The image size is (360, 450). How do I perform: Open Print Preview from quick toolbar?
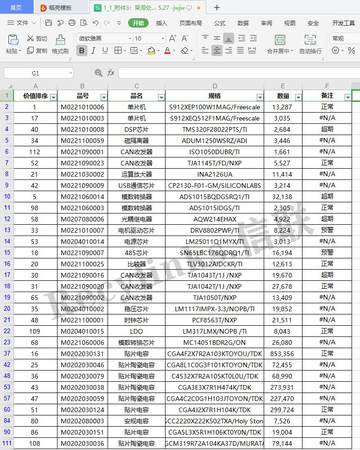[x=84, y=23]
